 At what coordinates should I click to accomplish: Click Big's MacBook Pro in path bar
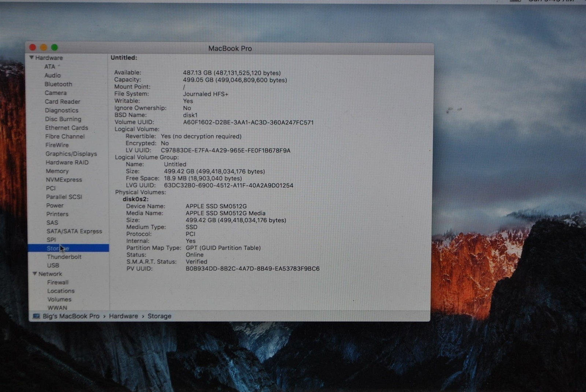71,316
